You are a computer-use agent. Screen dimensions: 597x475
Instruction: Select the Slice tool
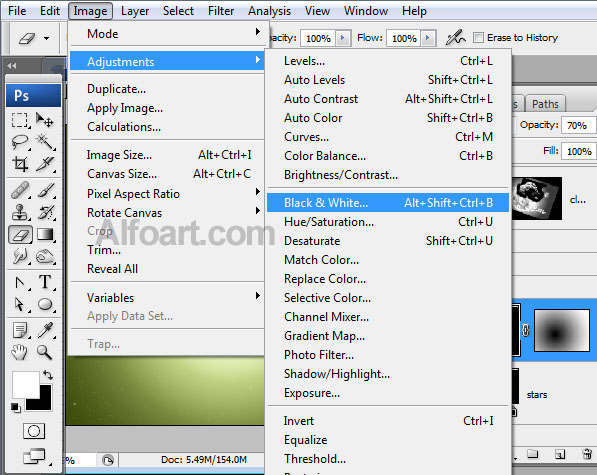pos(45,164)
